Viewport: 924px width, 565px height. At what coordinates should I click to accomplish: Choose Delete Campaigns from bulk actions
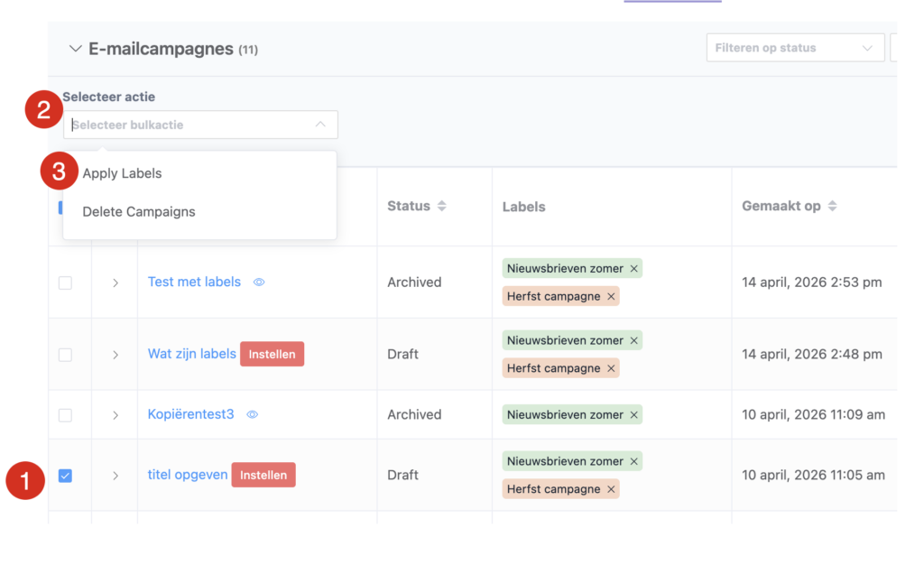(139, 212)
